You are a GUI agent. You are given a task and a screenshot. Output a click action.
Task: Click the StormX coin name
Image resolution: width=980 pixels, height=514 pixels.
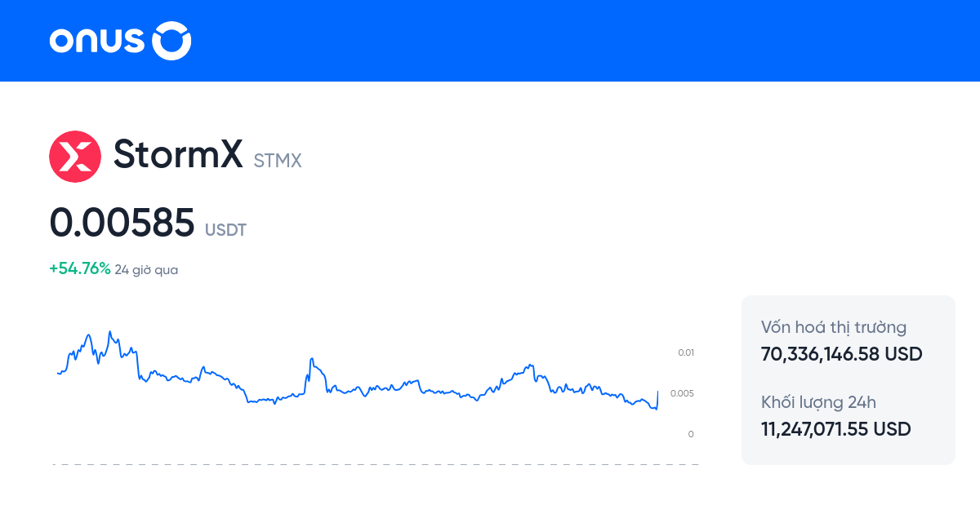coord(176,155)
